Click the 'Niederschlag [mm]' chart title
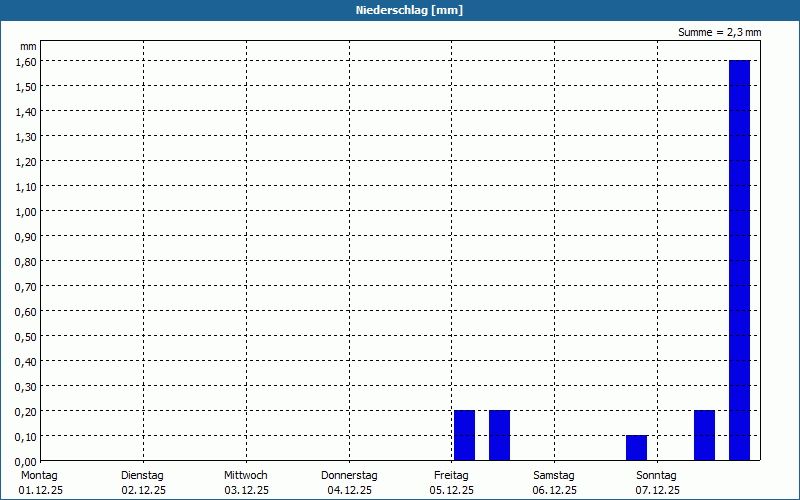 [409, 10]
